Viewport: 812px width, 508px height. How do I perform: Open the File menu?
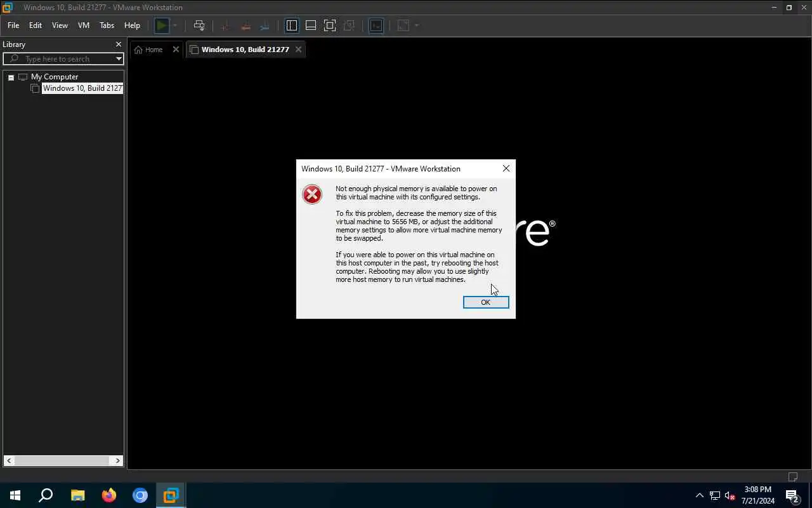[13, 25]
